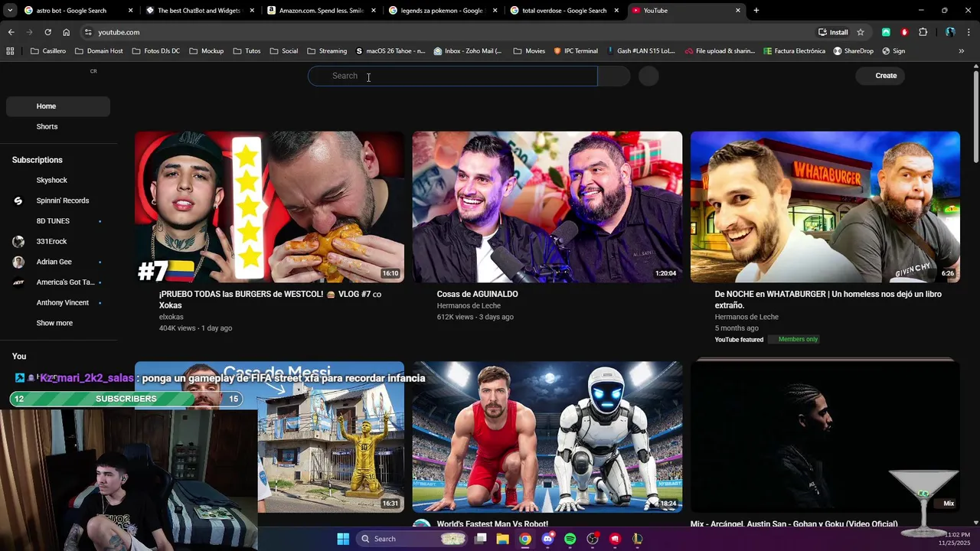Switch to the total overdose Google Search tab
The height and width of the screenshot is (551, 980).
563,11
